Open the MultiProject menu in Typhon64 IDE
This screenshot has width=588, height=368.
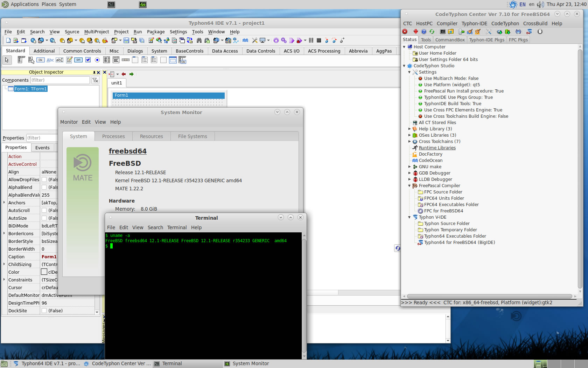[97, 32]
